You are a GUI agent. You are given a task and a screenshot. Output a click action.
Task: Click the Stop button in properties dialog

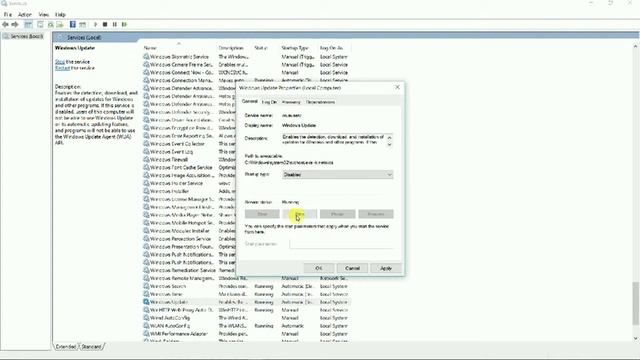coord(300,214)
